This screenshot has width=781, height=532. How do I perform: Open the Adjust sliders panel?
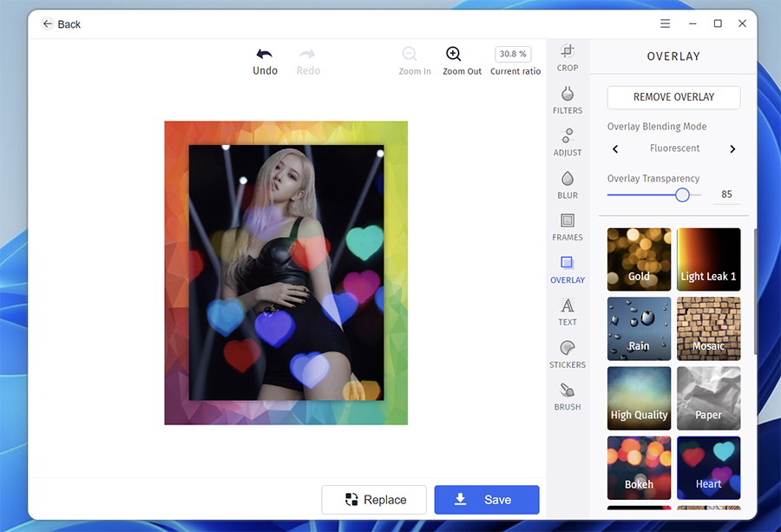coord(568,143)
